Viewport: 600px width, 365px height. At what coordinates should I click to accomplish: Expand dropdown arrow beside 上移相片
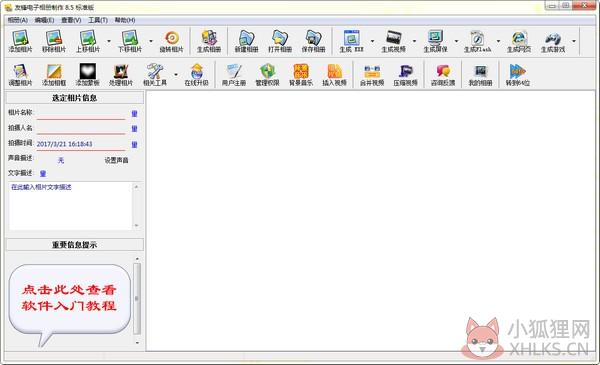tap(109, 41)
